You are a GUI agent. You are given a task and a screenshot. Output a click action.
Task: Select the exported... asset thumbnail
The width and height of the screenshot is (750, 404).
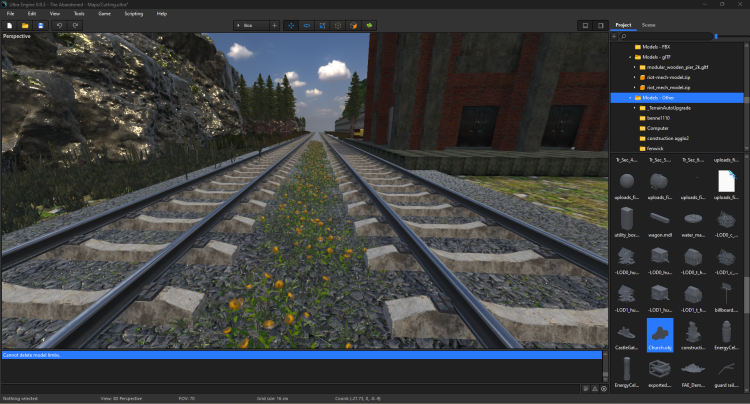pos(660,373)
